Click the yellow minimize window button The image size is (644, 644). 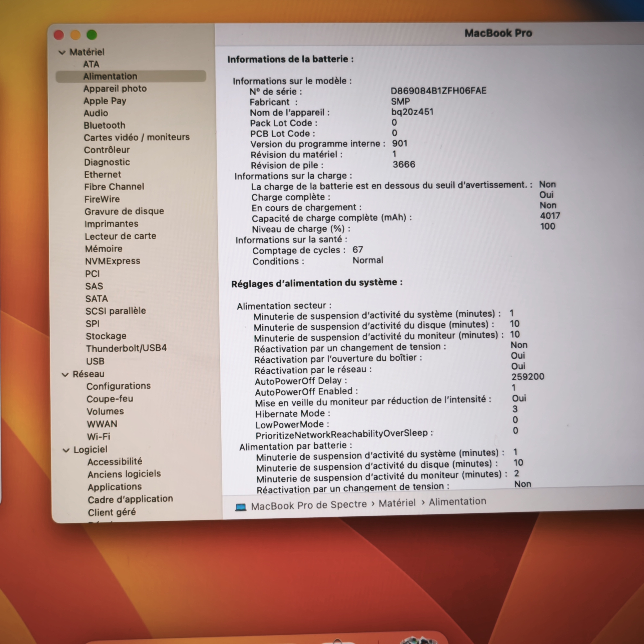coord(75,35)
